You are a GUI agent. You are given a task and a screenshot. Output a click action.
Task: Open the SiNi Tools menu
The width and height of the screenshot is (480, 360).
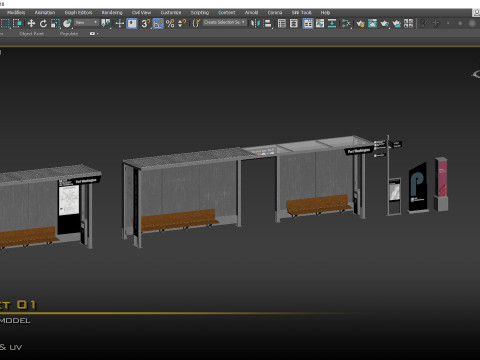[x=302, y=12]
